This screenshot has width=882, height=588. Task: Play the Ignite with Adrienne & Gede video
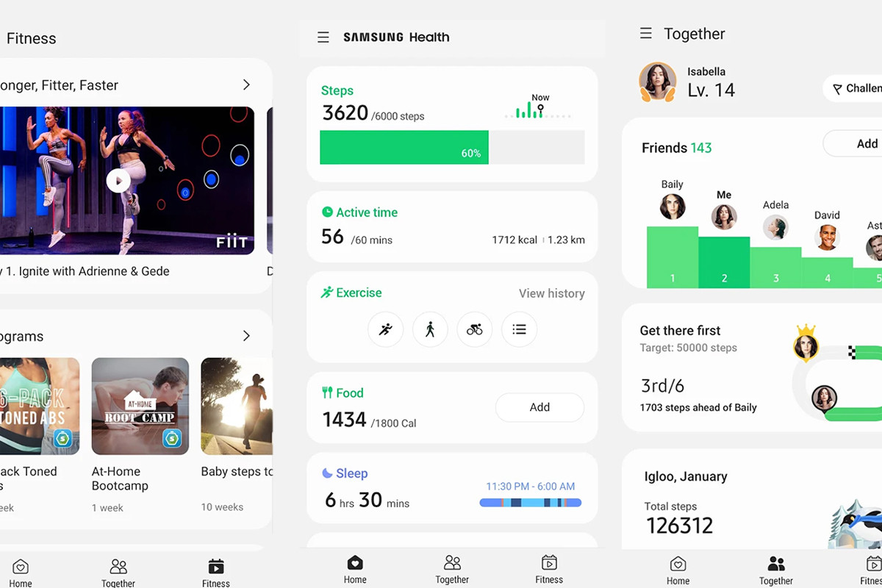[118, 181]
